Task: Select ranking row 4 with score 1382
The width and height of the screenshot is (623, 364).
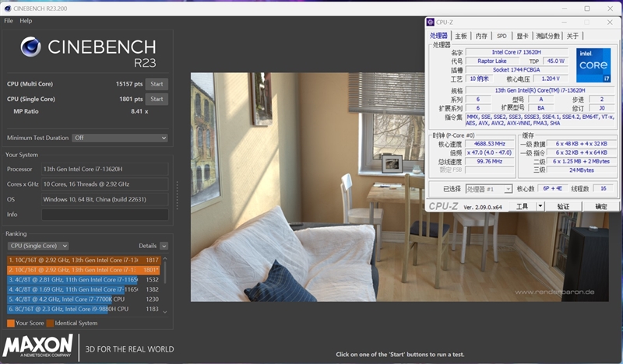Action: (83, 289)
